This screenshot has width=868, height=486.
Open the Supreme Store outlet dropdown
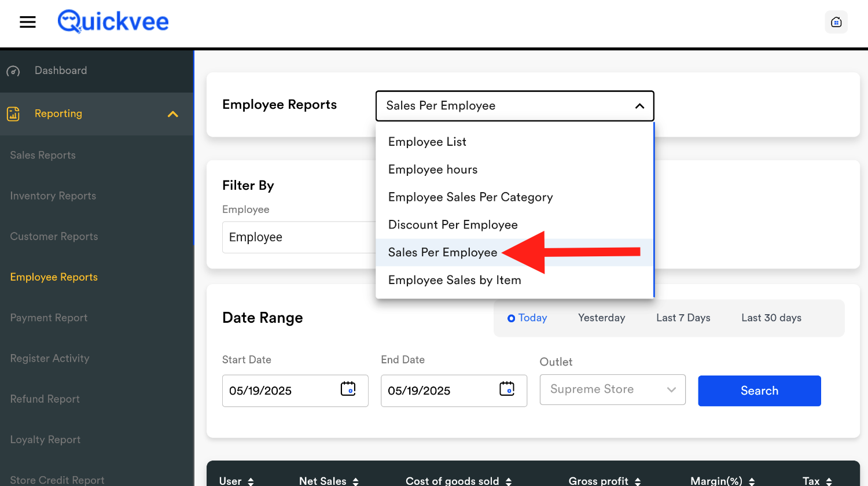click(x=612, y=389)
